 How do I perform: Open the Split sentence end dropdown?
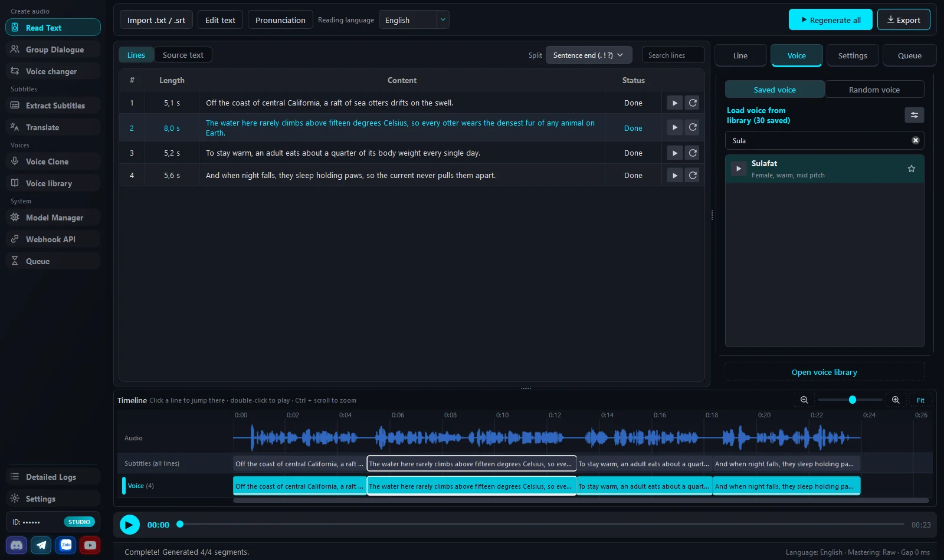[588, 55]
